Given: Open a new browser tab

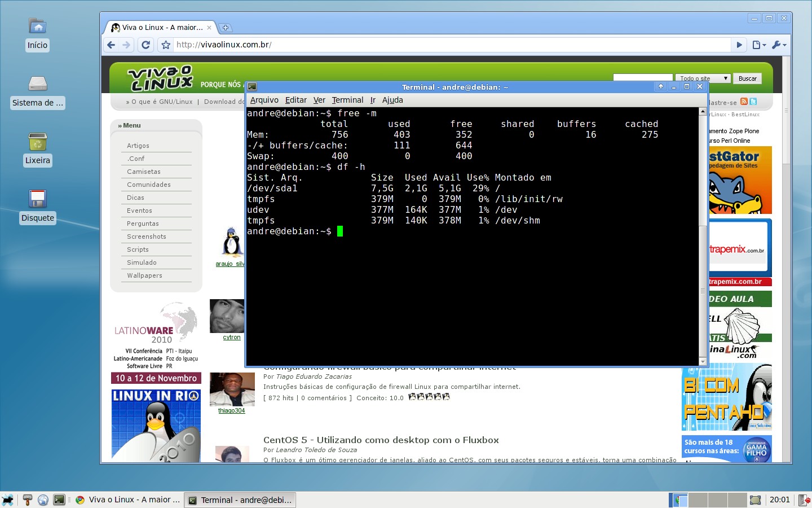Looking at the screenshot, I should point(226,28).
